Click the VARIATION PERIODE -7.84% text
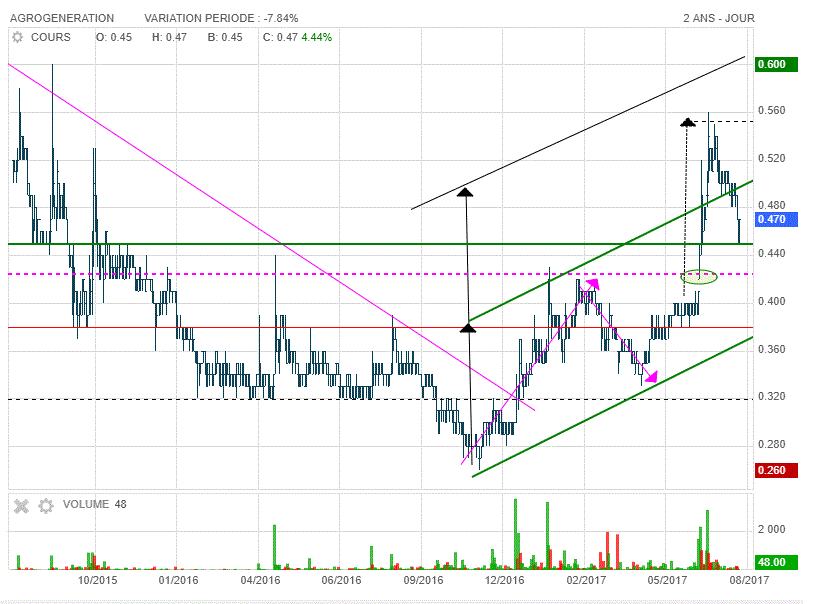 tap(221, 18)
